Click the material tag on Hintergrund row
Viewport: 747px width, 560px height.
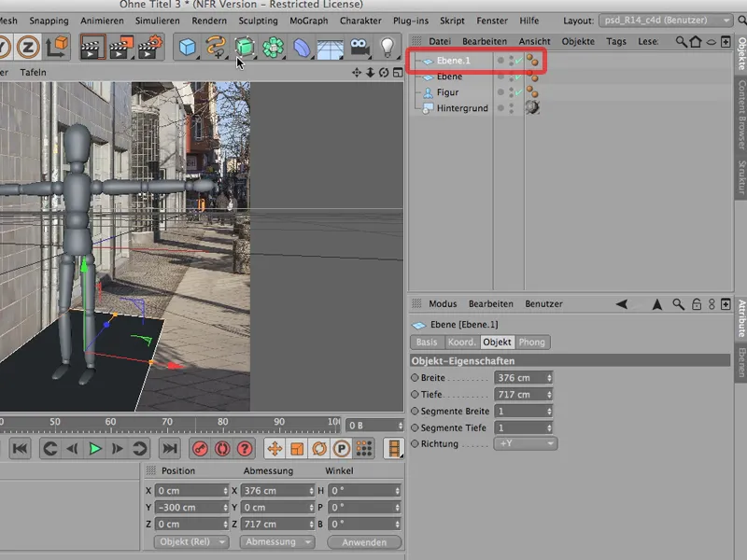532,107
